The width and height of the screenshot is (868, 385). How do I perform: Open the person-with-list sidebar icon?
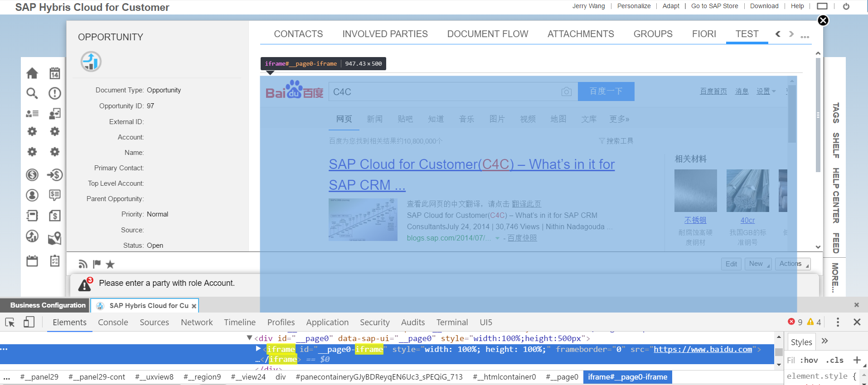(x=32, y=114)
